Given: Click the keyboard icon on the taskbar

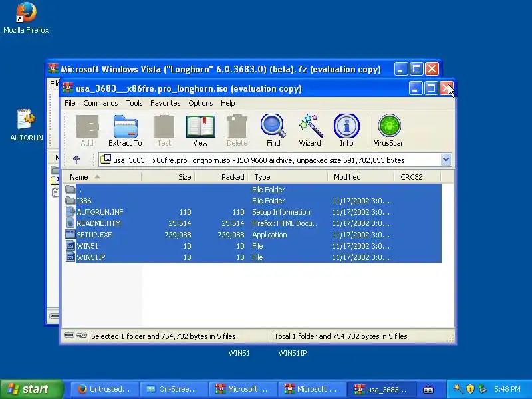Looking at the screenshot, I should (428, 389).
